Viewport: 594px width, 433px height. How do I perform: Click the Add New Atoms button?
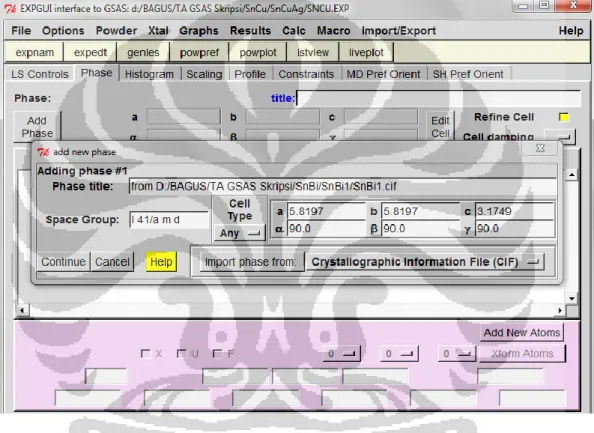click(x=522, y=333)
